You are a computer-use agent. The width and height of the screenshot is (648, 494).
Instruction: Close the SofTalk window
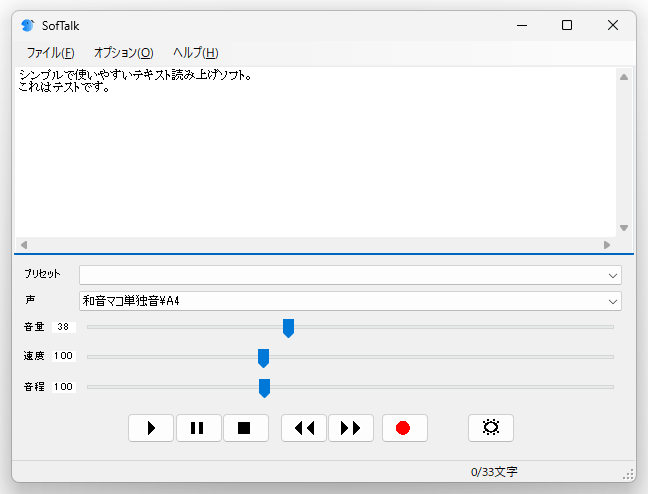(x=613, y=26)
